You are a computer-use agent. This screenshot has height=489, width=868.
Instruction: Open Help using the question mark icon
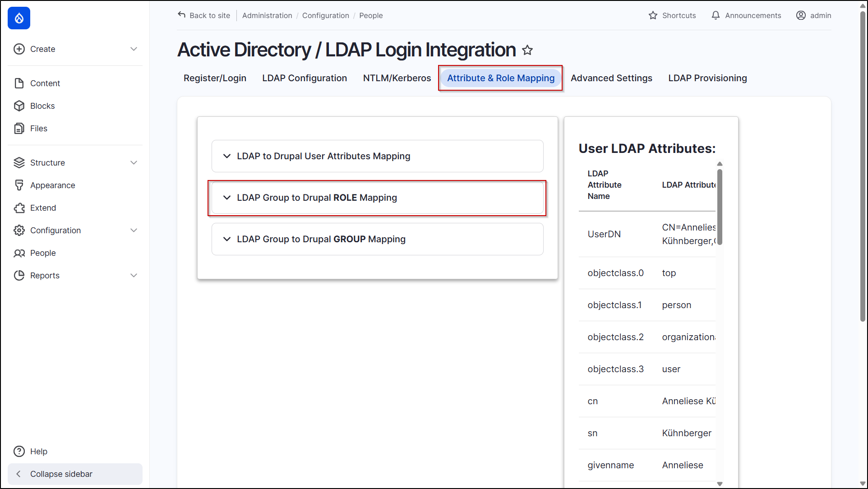18,451
